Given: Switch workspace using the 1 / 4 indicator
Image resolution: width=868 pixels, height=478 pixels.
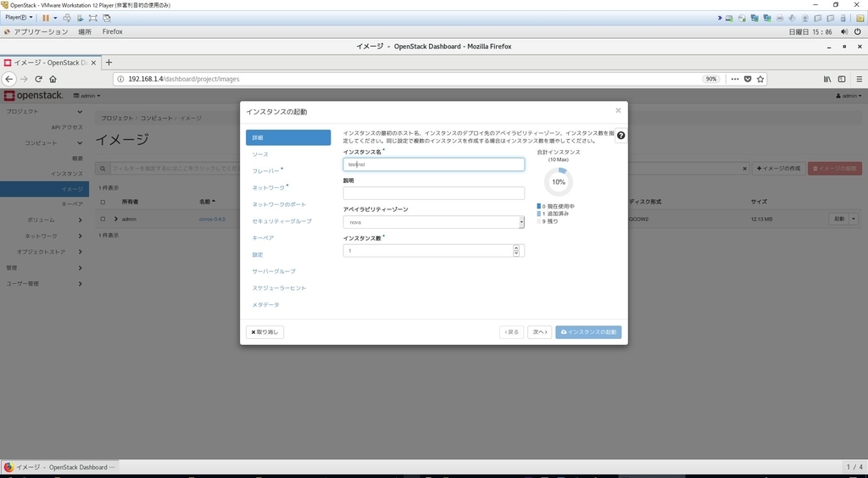Looking at the screenshot, I should (x=854, y=467).
